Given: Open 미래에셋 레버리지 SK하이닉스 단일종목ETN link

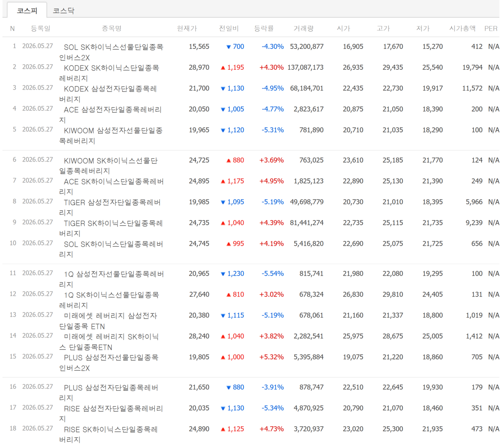Looking at the screenshot, I should 109,342.
